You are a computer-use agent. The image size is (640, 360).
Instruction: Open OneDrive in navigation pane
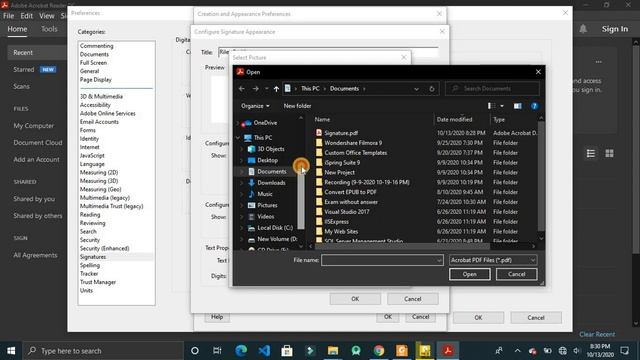[265, 123]
